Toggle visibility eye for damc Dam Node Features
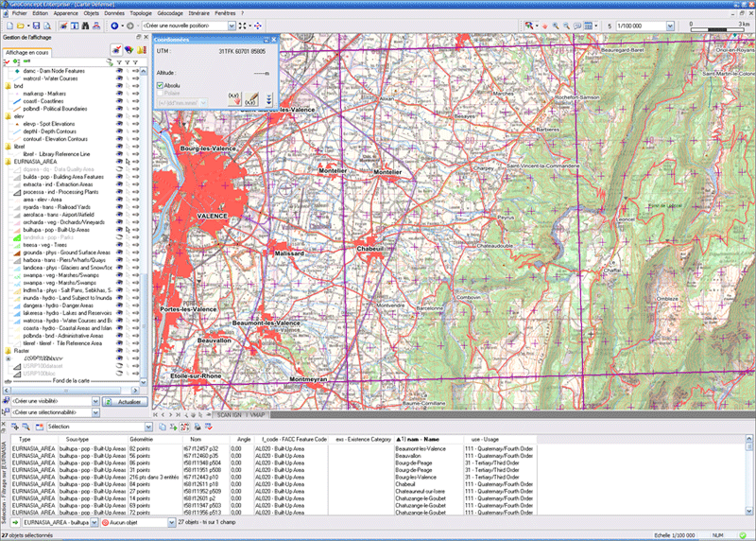 click(x=119, y=71)
